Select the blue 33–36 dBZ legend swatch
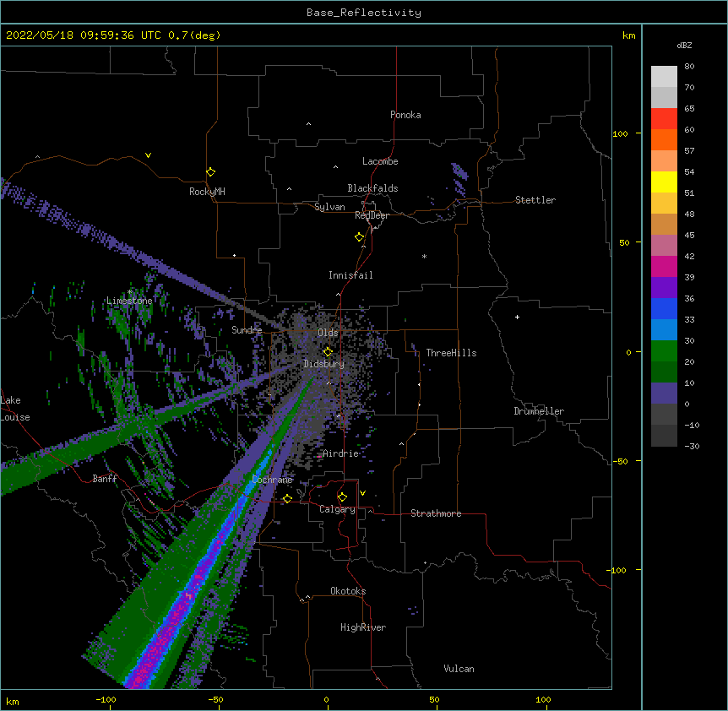This screenshot has height=711, width=728. pyautogui.click(x=664, y=308)
